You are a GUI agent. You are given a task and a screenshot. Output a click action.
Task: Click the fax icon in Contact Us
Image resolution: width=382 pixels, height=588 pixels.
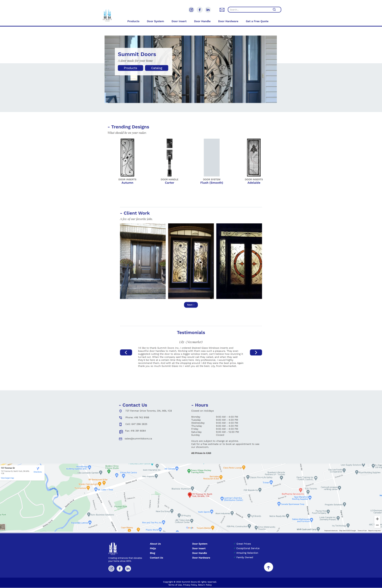click(121, 431)
